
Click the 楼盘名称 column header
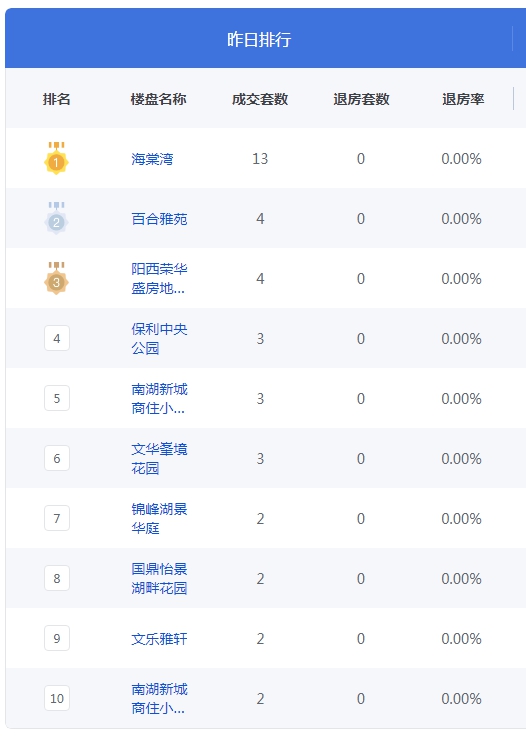coord(158,99)
